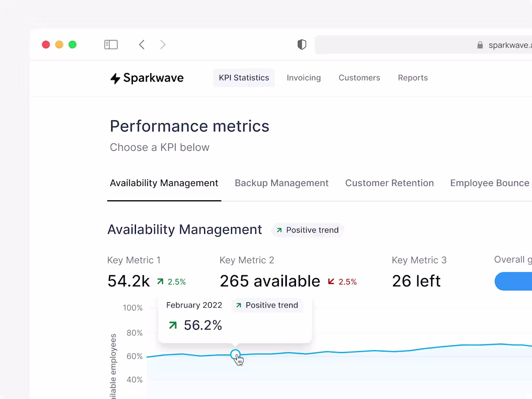The width and height of the screenshot is (532, 399).
Task: Switch to the Backup Management tab
Action: pos(281,183)
